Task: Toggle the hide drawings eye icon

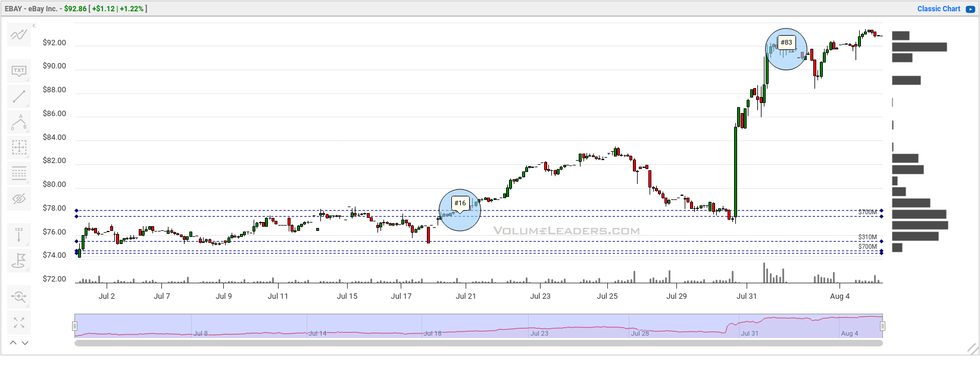Action: click(19, 199)
